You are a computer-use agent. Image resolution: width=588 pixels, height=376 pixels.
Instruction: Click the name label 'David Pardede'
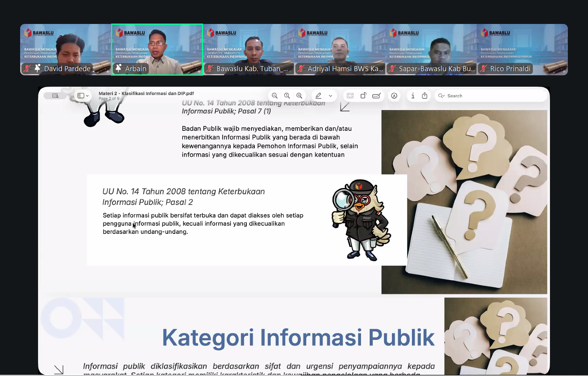pyautogui.click(x=67, y=69)
